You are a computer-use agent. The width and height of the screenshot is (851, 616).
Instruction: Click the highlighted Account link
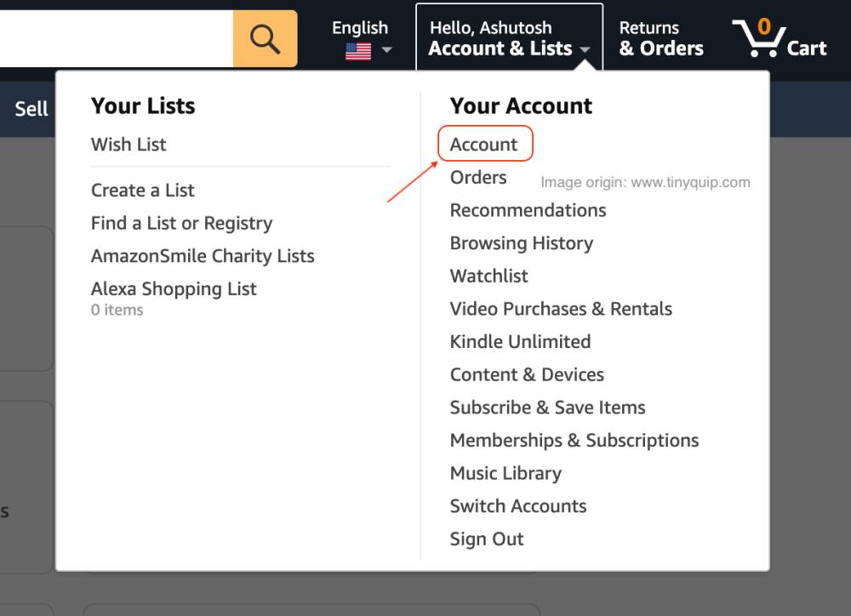[483, 144]
